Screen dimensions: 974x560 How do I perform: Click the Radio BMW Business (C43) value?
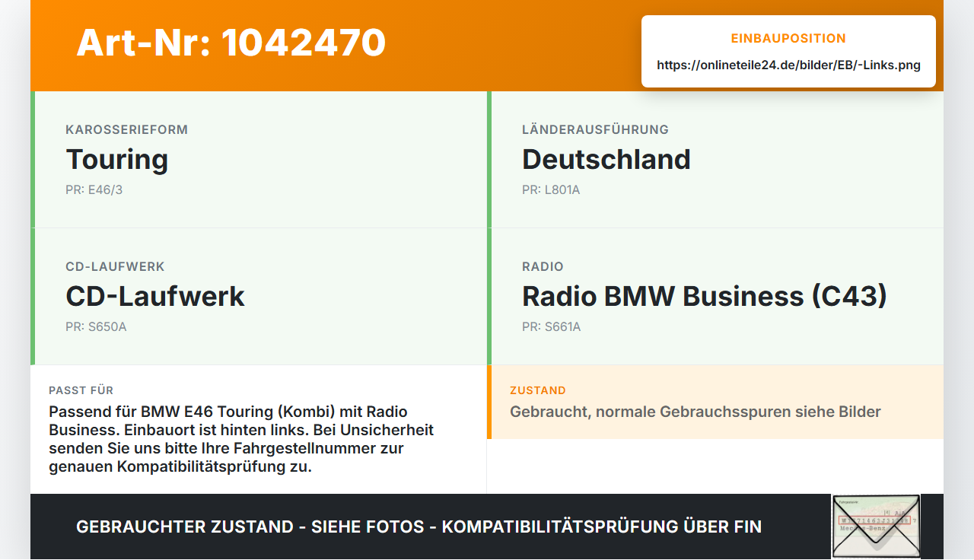(x=705, y=297)
